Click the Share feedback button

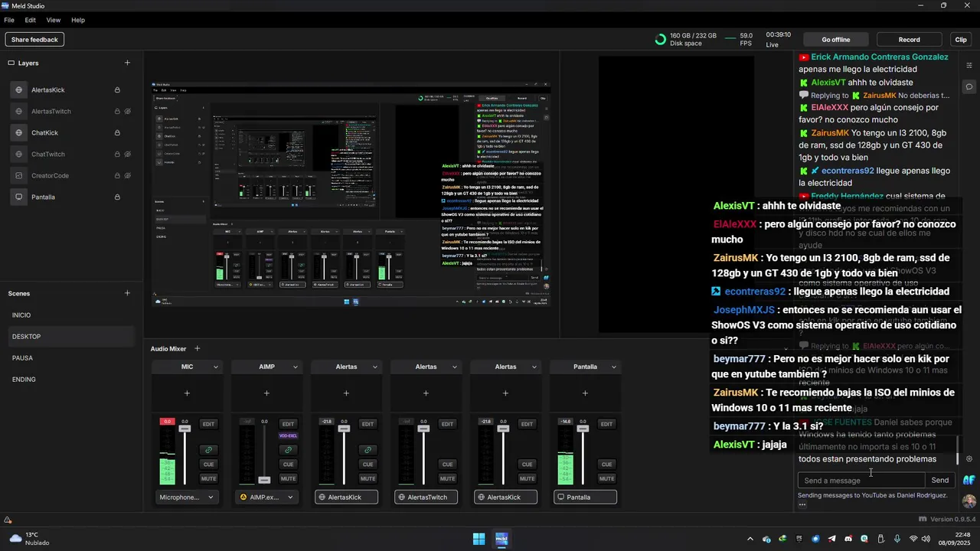34,40
